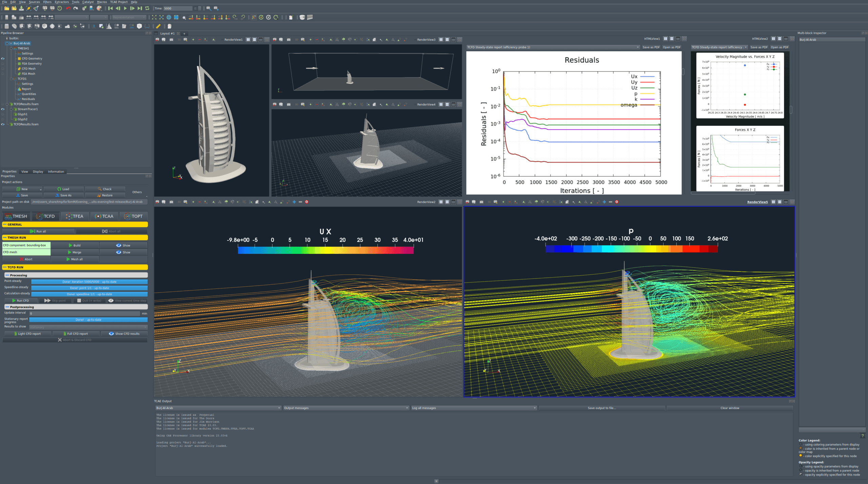Click the yellow Ruler tool icon
This screenshot has width=868, height=484.
[158, 26]
